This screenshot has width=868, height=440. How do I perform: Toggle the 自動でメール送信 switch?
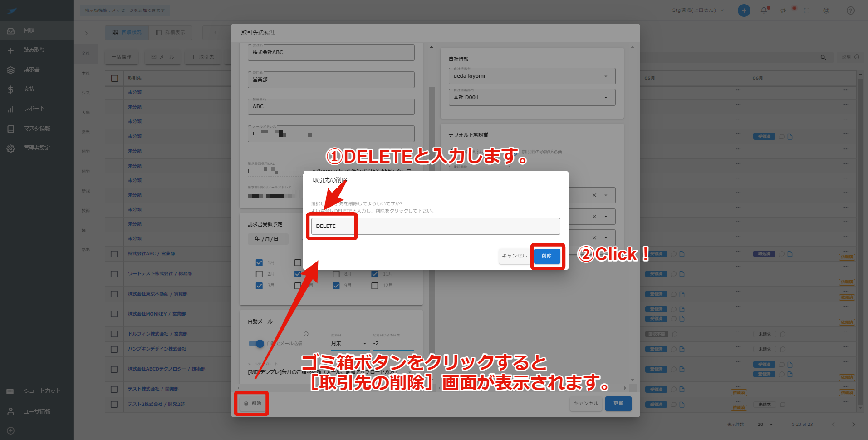click(256, 344)
